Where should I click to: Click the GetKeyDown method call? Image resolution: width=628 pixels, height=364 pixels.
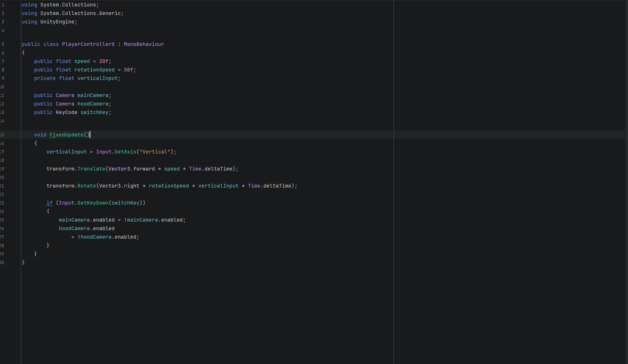(93, 203)
